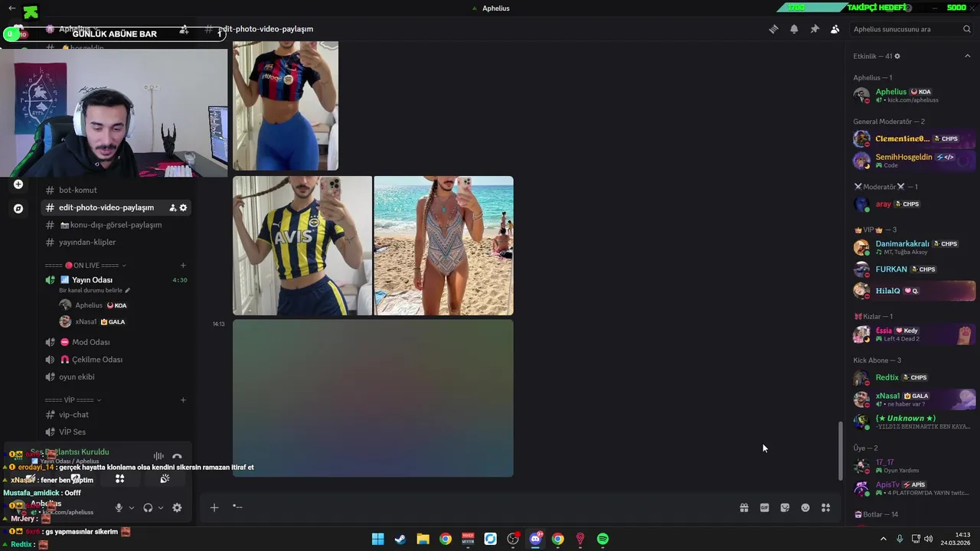Open Clementine0 moderator profile

pyautogui.click(x=913, y=139)
